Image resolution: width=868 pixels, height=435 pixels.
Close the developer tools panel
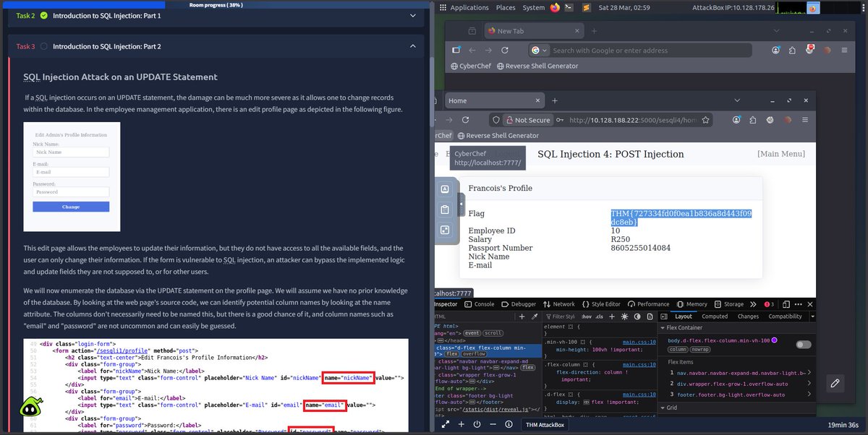809,304
